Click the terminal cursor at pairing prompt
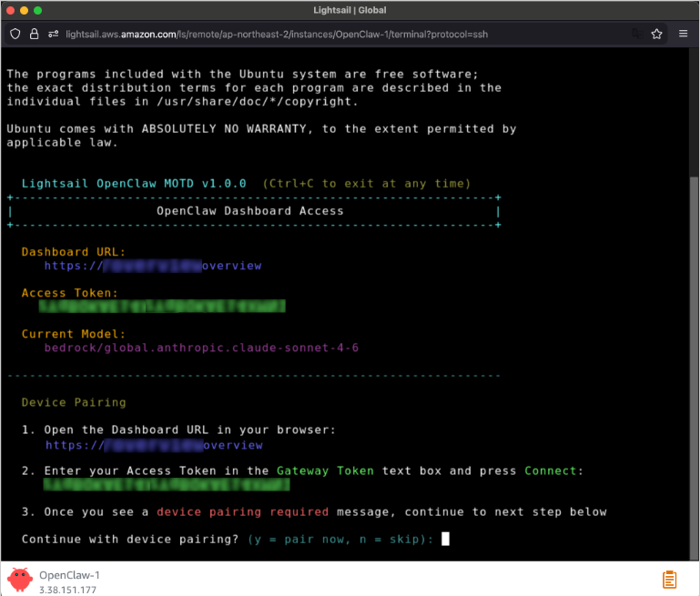 tap(445, 539)
